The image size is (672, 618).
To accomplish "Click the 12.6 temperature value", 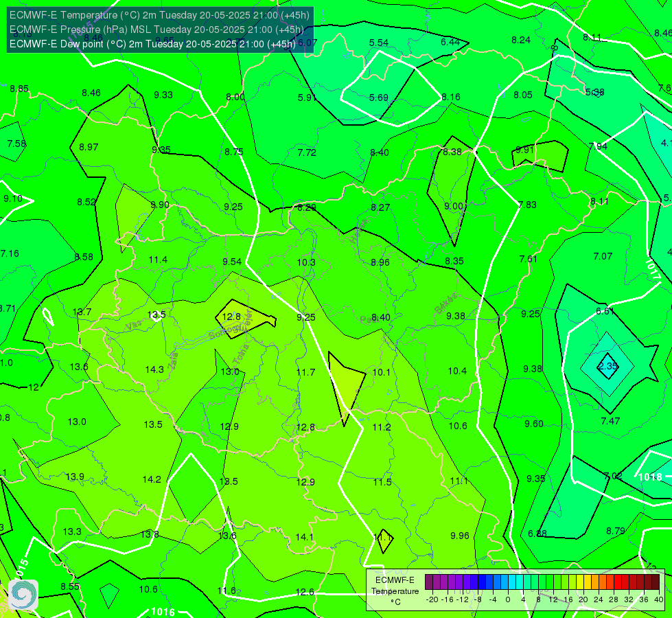I will click(305, 593).
